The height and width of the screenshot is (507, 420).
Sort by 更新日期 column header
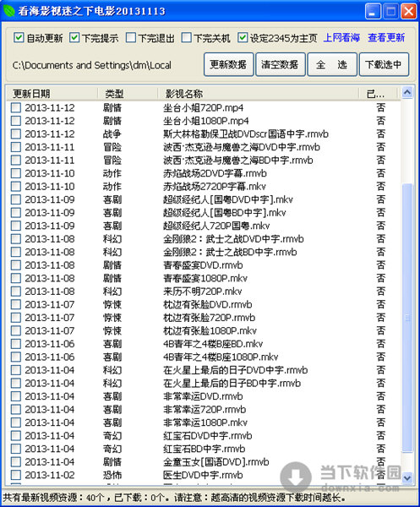(52, 94)
